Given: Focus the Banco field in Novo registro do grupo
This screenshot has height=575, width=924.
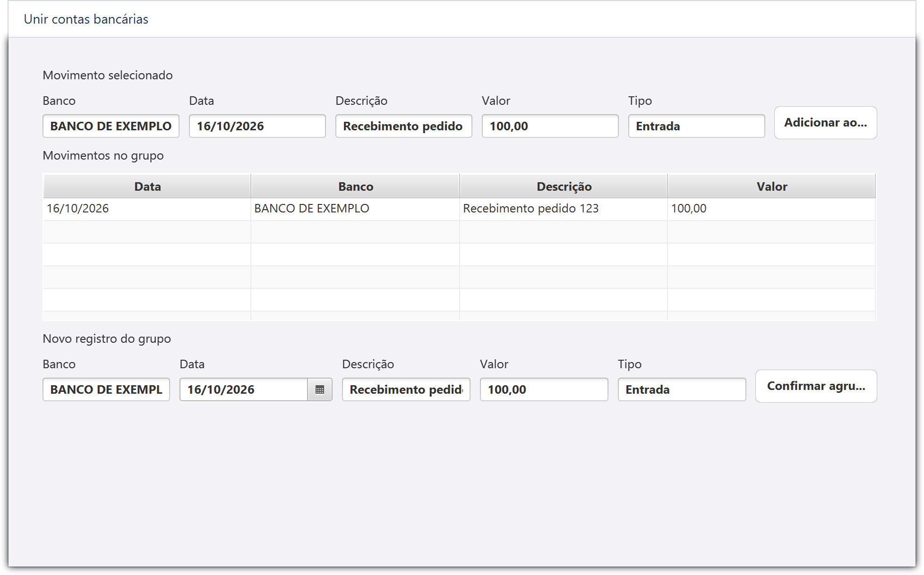Looking at the screenshot, I should point(106,389).
